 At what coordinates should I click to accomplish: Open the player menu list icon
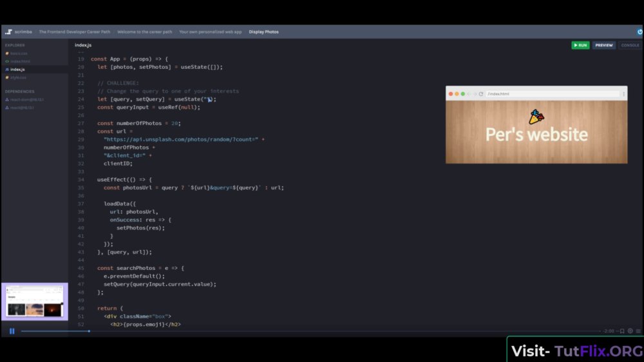[x=638, y=331]
